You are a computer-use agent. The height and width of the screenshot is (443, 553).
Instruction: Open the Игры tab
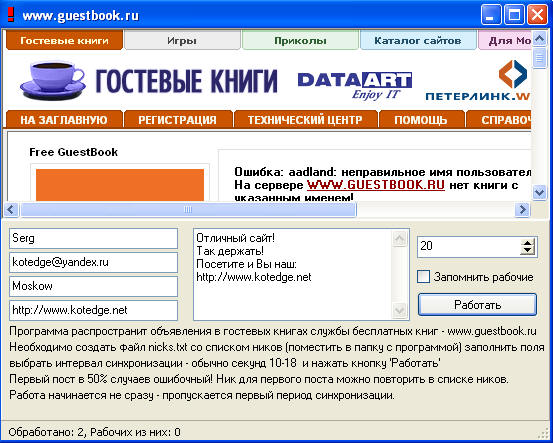[182, 40]
